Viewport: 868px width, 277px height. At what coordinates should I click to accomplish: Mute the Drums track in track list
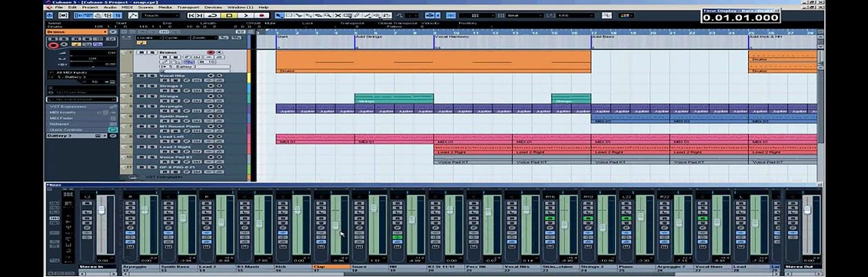(141, 52)
